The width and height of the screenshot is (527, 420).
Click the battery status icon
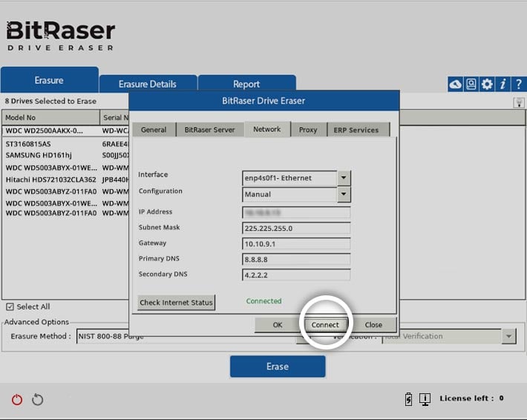408,399
